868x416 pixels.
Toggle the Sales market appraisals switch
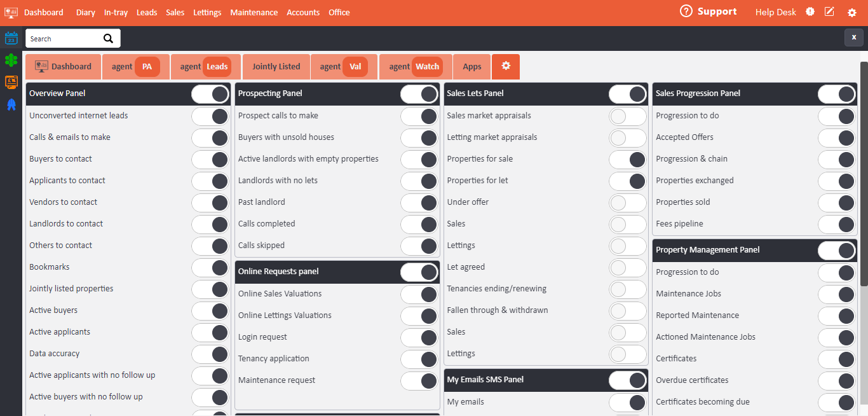click(x=627, y=116)
